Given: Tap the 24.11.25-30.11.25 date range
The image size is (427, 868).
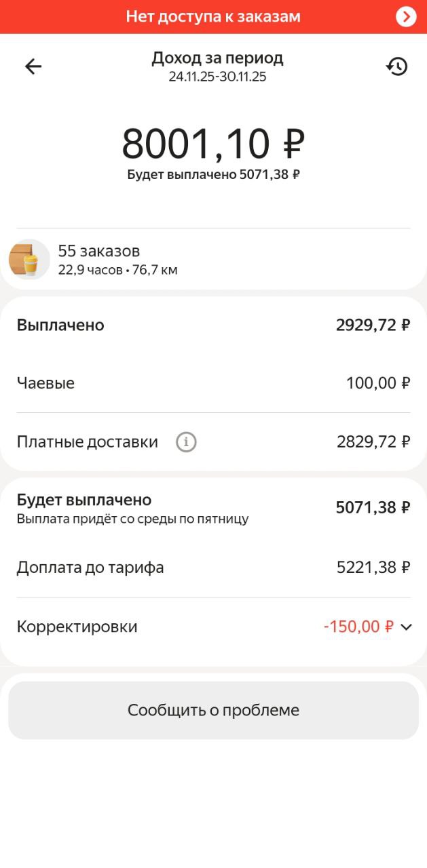Looking at the screenshot, I should coord(217,77).
